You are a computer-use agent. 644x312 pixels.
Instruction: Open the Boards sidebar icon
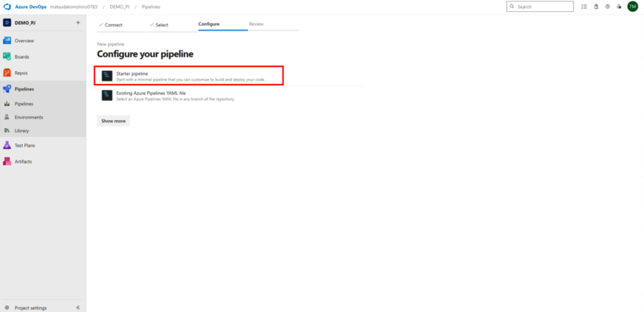pyautogui.click(x=7, y=56)
